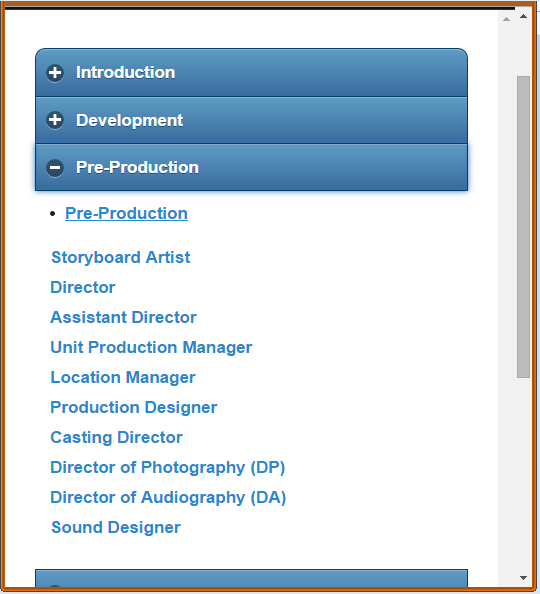Choose Assistant Director from the list

[123, 317]
